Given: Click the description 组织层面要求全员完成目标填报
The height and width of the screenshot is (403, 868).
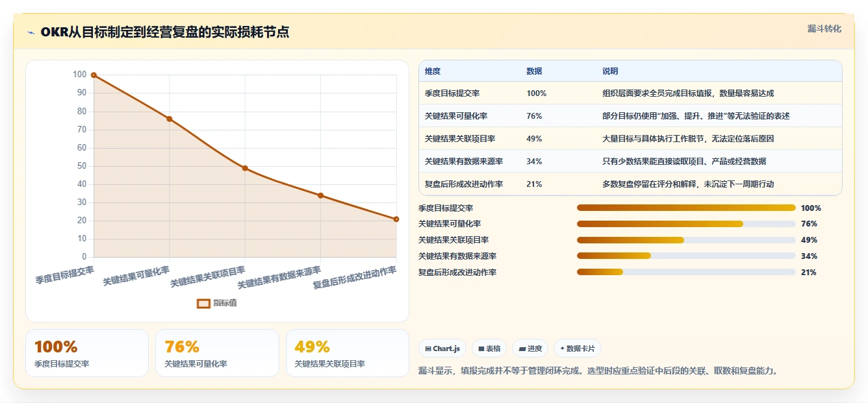Looking at the screenshot, I should (x=688, y=93).
